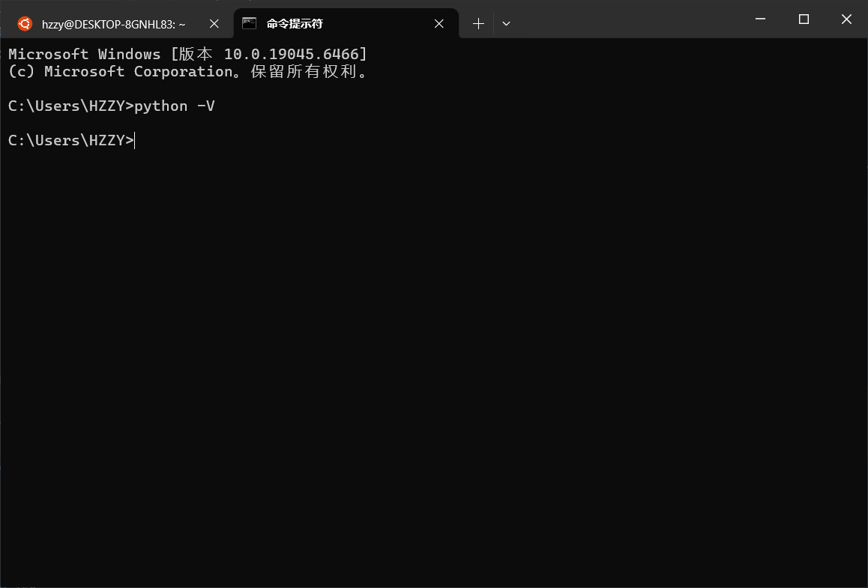The image size is (868, 588).
Task: Click the maximize icon of Windows Terminal
Action: pos(803,19)
